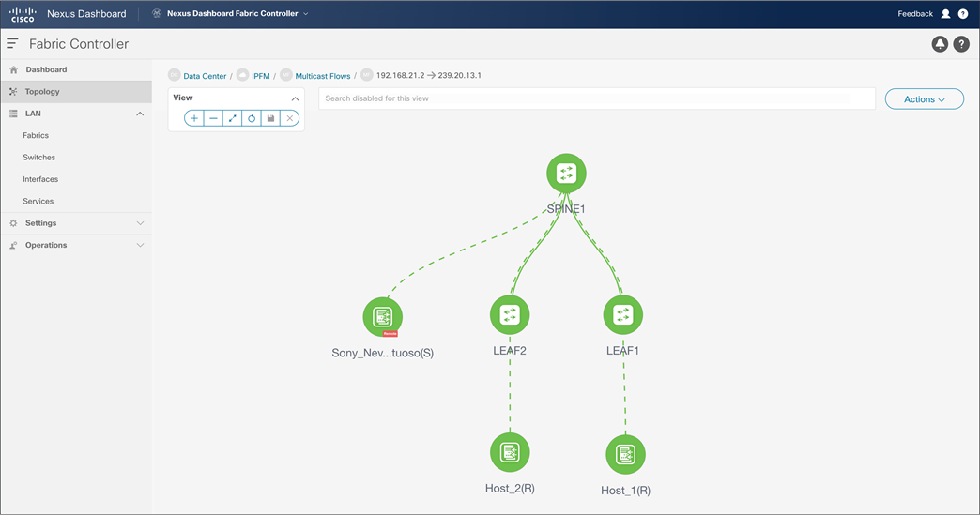Open Switches under LAN
The height and width of the screenshot is (515, 980).
click(x=38, y=158)
